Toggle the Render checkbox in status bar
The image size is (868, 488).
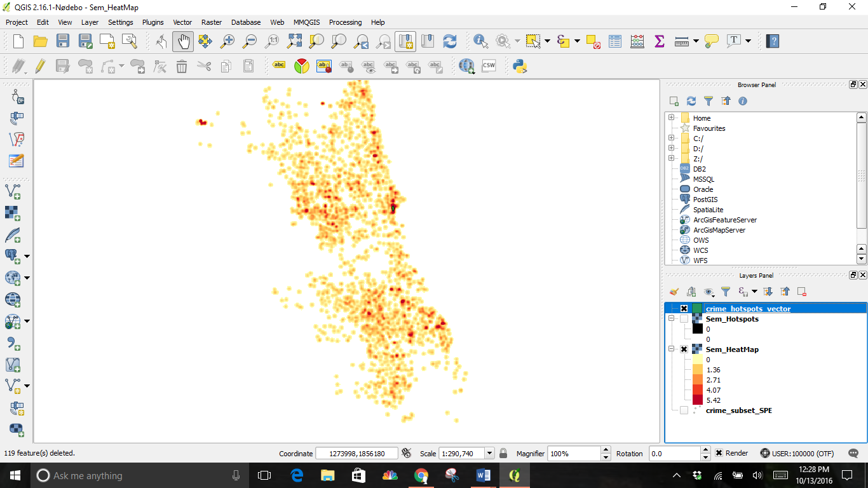(x=719, y=453)
